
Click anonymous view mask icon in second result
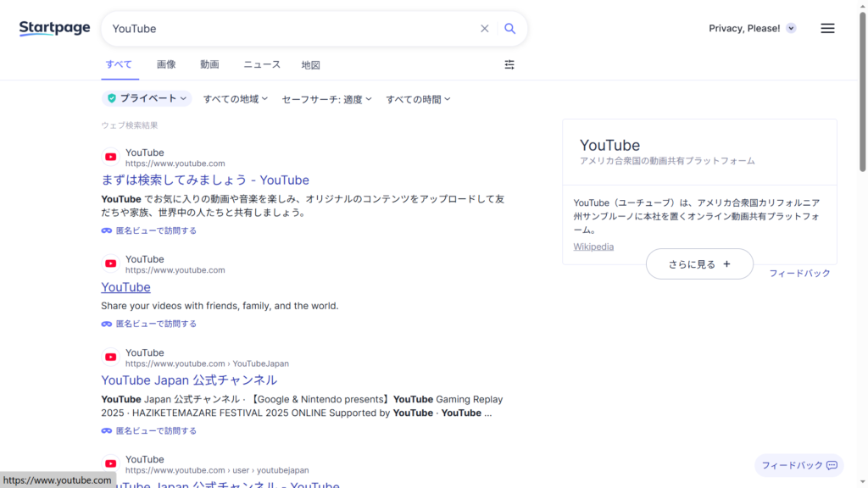tap(107, 324)
